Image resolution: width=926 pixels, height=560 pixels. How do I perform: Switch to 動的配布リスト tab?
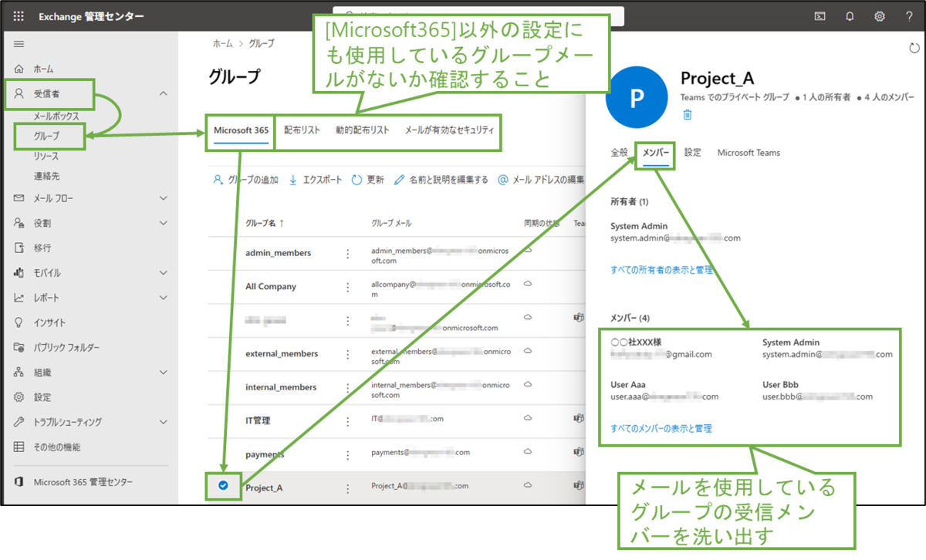click(363, 130)
